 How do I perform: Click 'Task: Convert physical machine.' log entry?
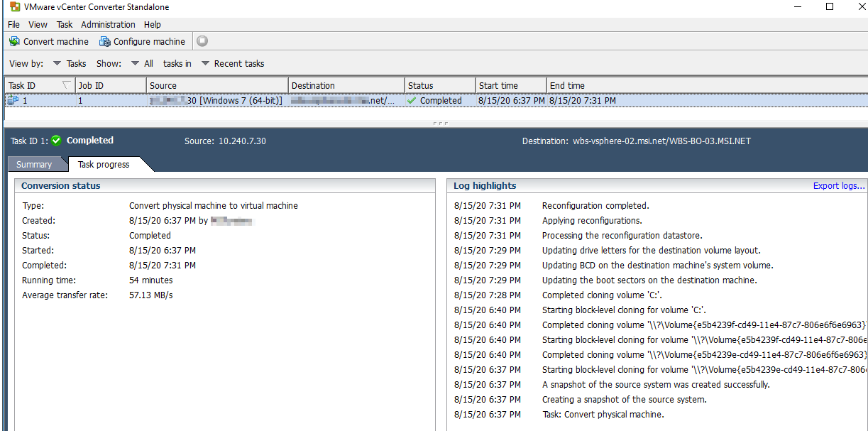point(603,415)
